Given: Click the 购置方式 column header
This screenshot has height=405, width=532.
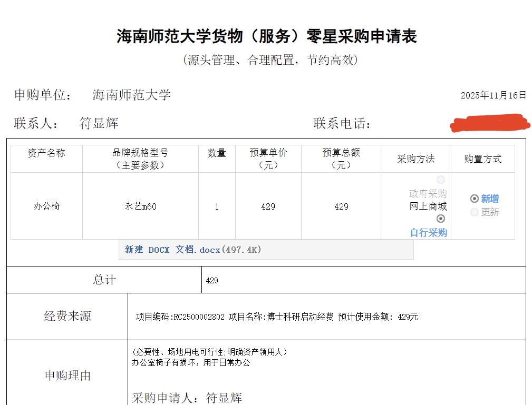Looking at the screenshot, I should pyautogui.click(x=482, y=159).
